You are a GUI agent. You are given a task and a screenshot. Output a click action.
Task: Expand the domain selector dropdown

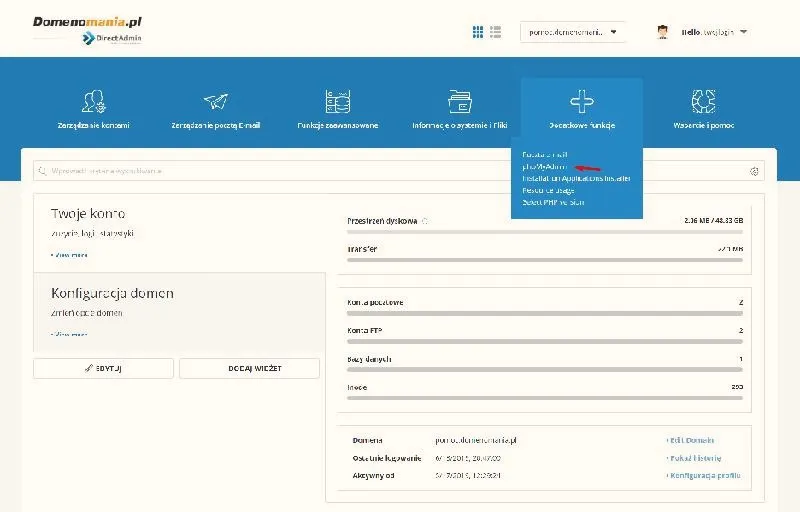(x=572, y=32)
